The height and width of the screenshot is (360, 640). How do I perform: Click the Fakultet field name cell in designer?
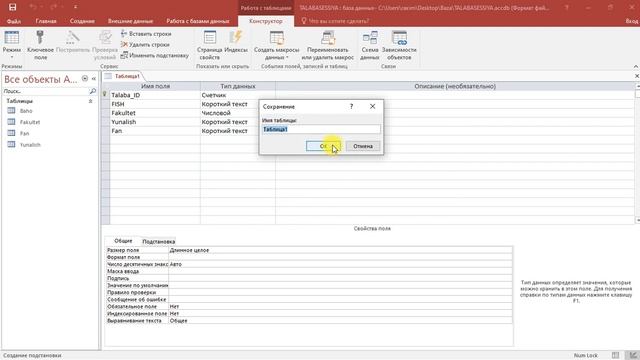(x=155, y=113)
